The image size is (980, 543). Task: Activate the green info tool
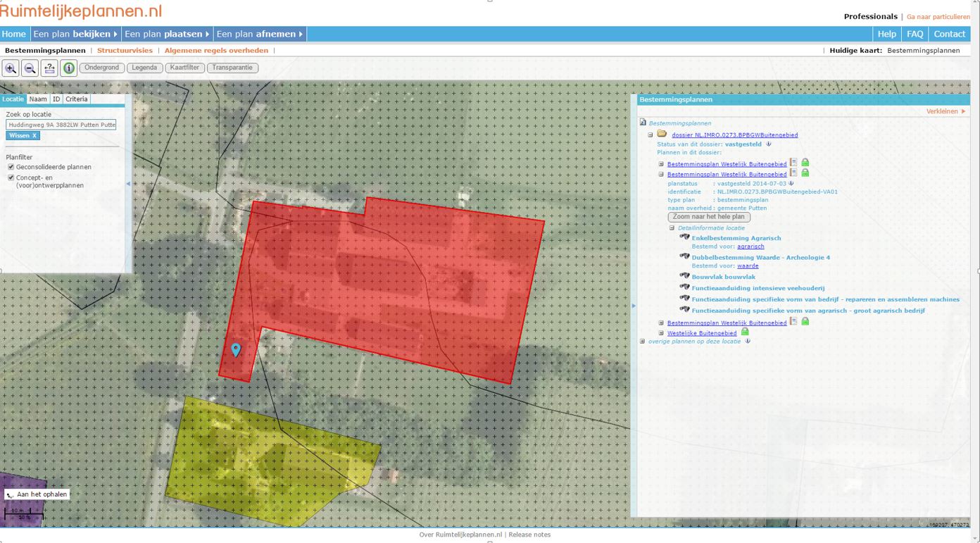click(x=69, y=68)
